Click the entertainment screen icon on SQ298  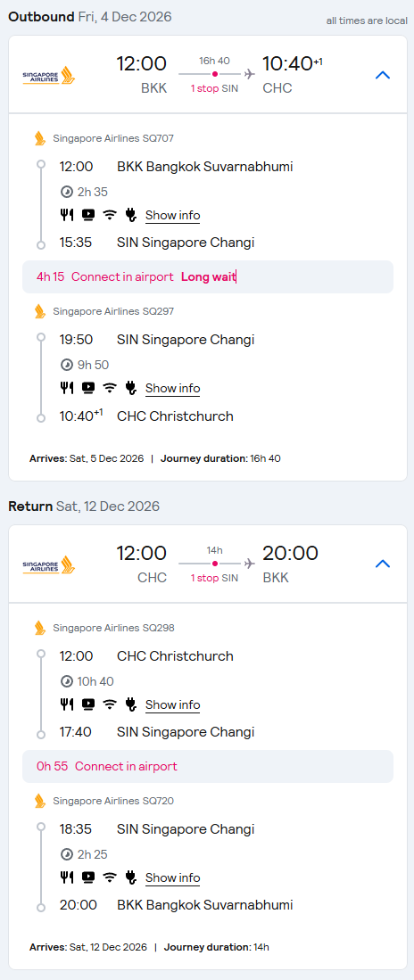pyautogui.click(x=88, y=704)
